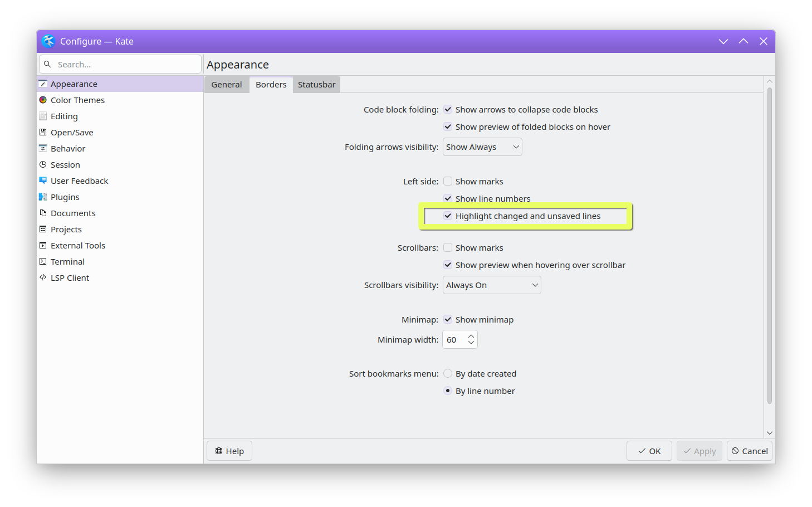Viewport: 812px width, 507px height.
Task: Toggle Show preview when hovering over scrollbar
Action: [x=448, y=265]
